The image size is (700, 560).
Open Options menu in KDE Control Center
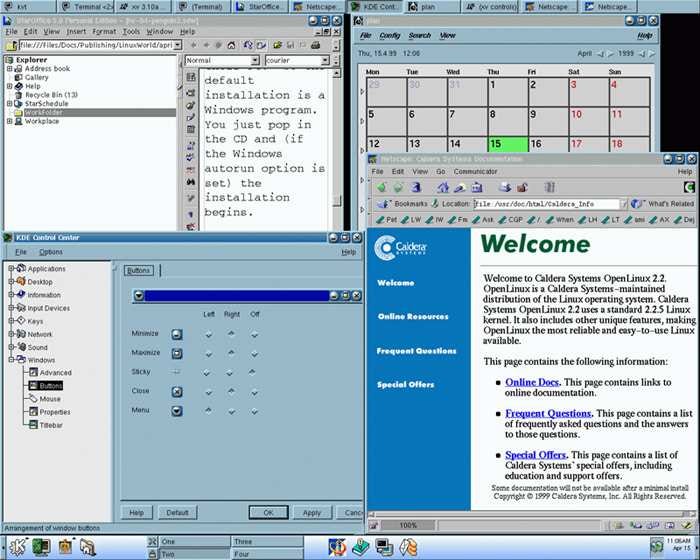pyautogui.click(x=51, y=252)
